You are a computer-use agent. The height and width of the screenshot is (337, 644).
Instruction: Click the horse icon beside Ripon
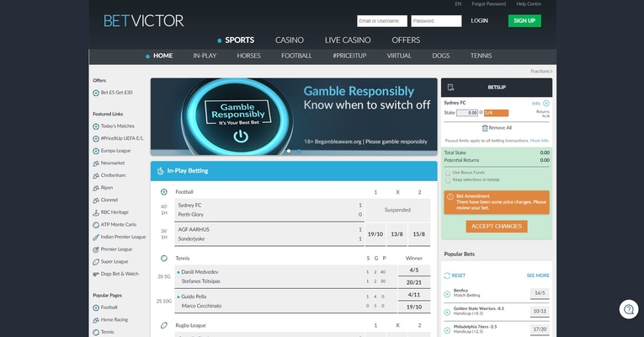click(96, 188)
